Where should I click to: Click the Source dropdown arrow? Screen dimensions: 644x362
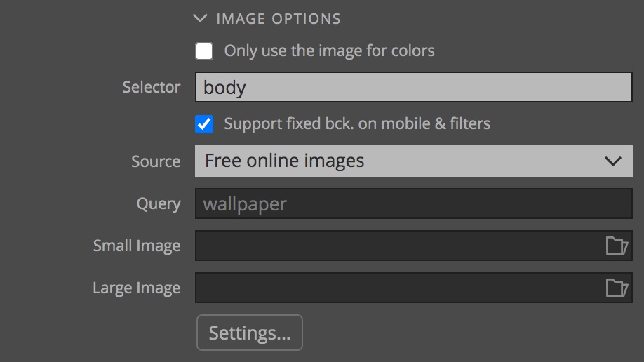613,161
